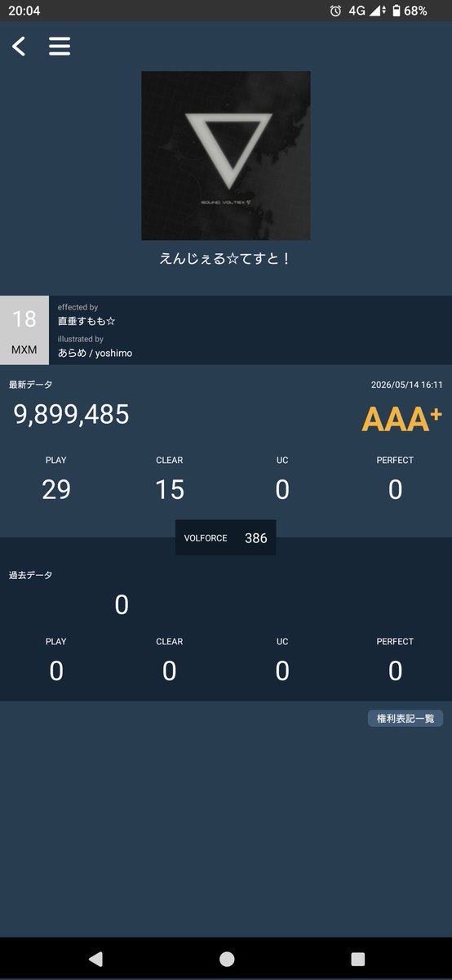This screenshot has width=452, height=980.
Task: Tap the Android back navigation button
Action: (x=95, y=959)
